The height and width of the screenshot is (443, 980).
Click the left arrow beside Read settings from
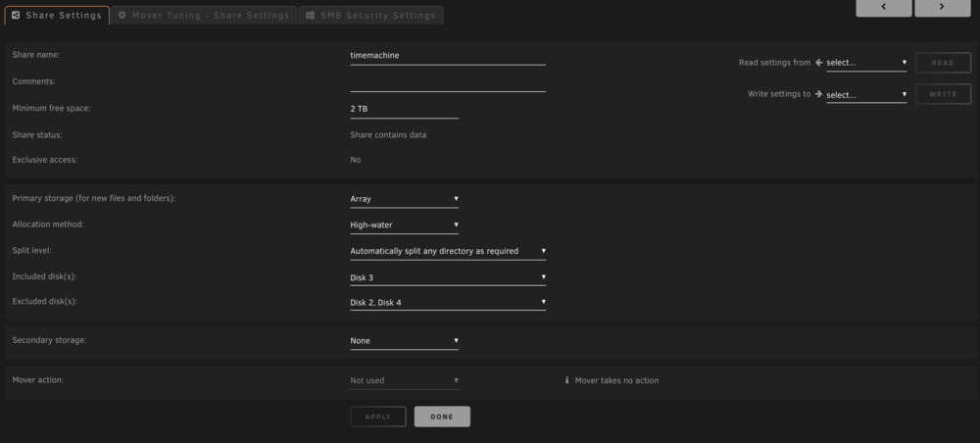point(818,63)
